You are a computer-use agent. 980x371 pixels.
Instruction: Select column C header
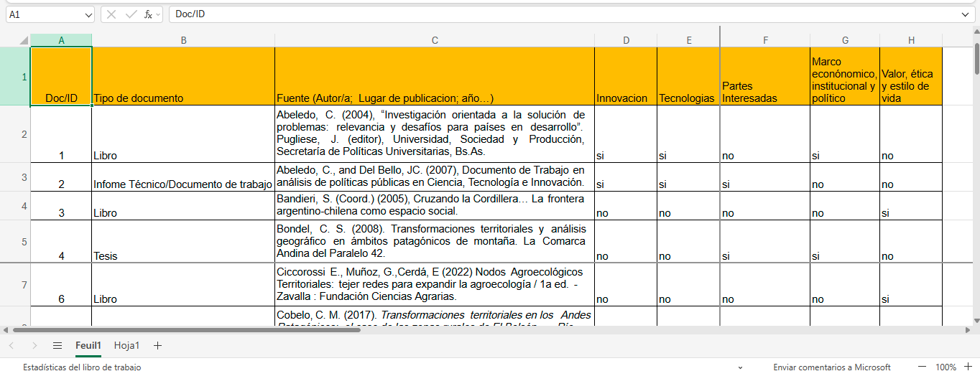(435, 40)
